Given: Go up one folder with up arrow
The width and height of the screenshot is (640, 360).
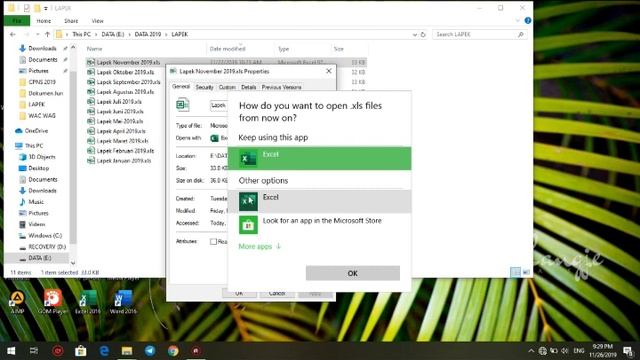Looking at the screenshot, I should click(47, 34).
